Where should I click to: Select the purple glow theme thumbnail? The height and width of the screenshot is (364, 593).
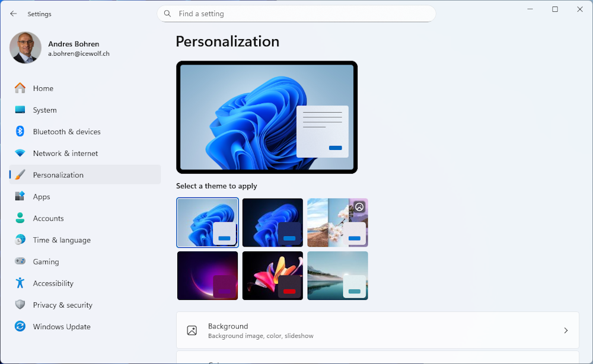(x=208, y=276)
